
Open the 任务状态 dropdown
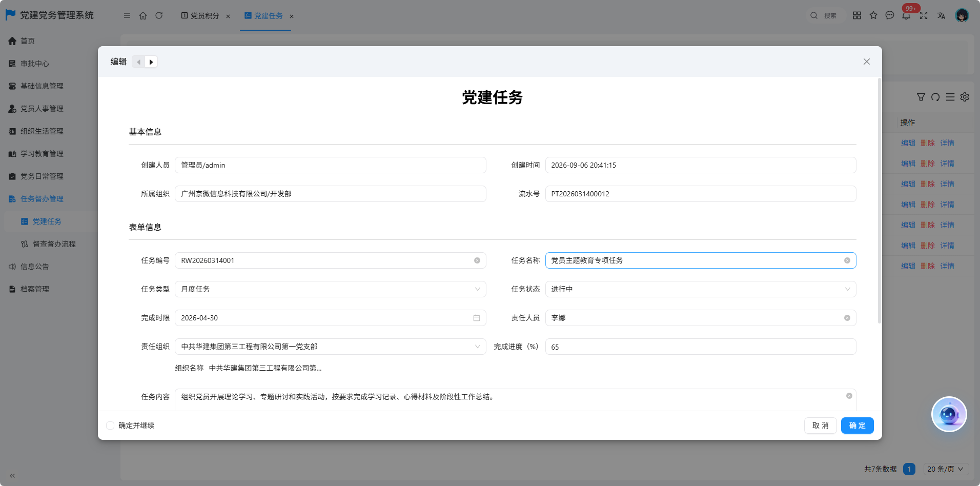(x=701, y=289)
